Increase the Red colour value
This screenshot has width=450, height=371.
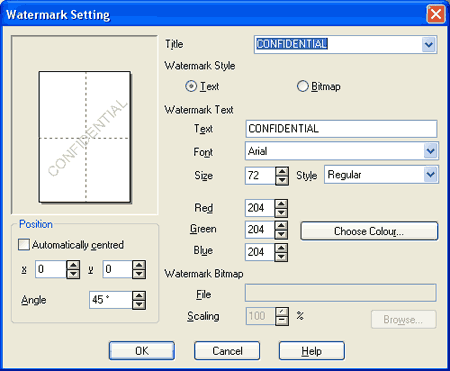pos(281,204)
